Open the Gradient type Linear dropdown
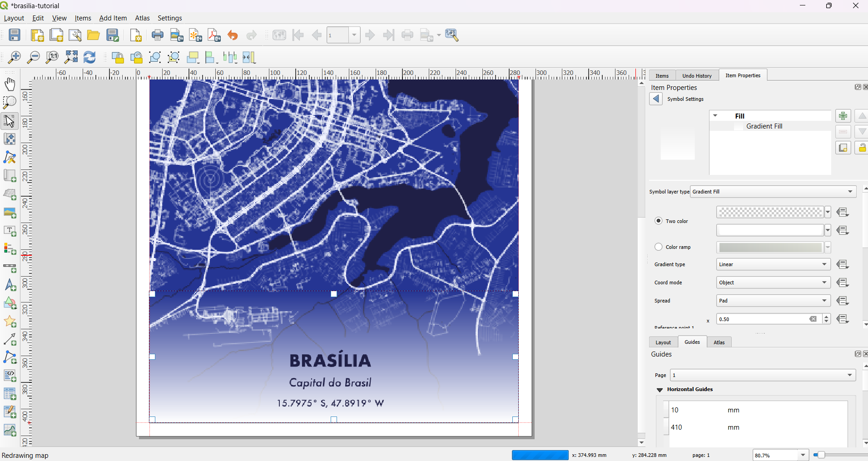868x461 pixels. click(773, 264)
